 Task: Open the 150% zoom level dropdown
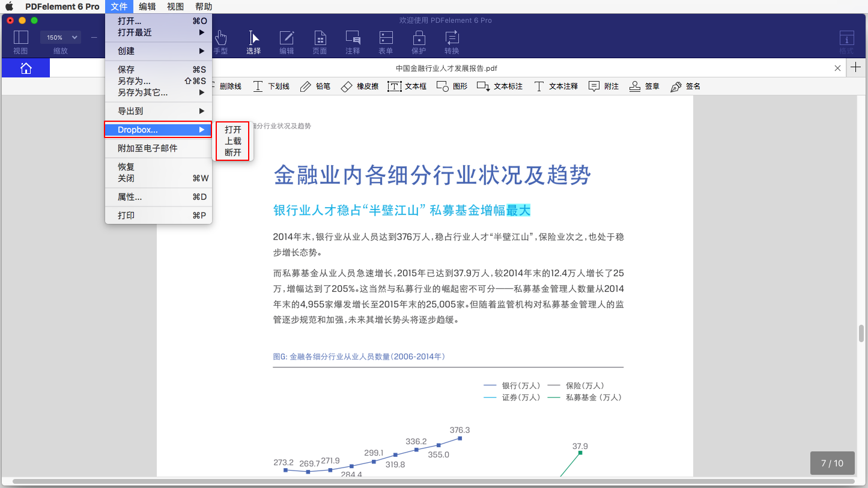[x=60, y=37]
